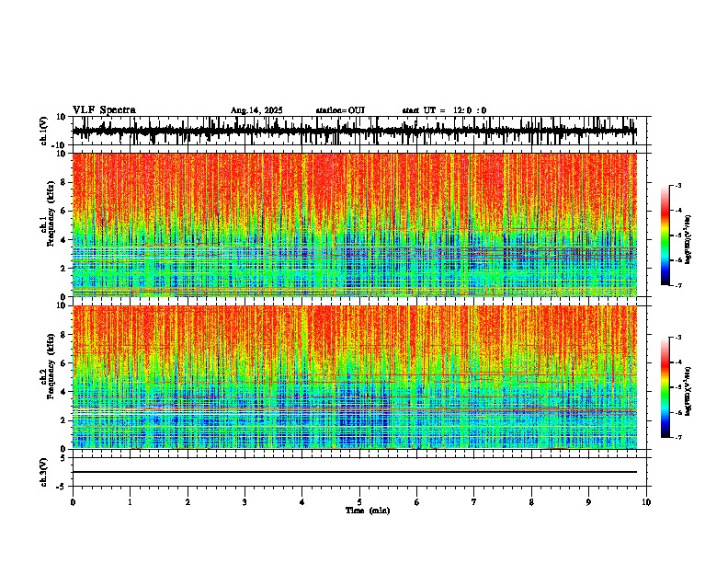Select the "start UT = 12:0 :0" text
Viewport: 728px width, 563px height.
click(444, 110)
